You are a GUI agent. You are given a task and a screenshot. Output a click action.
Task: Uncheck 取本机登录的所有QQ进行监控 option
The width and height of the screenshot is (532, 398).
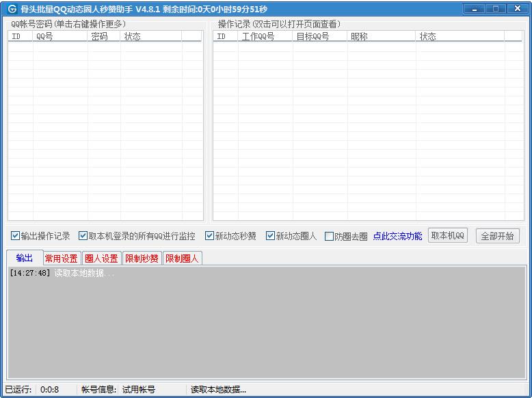click(x=83, y=236)
